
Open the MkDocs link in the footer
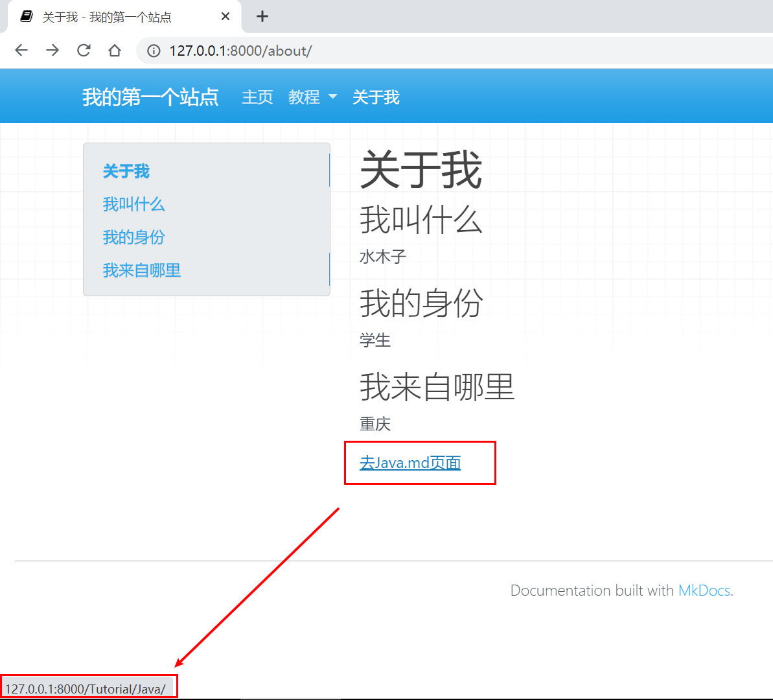pyautogui.click(x=704, y=590)
